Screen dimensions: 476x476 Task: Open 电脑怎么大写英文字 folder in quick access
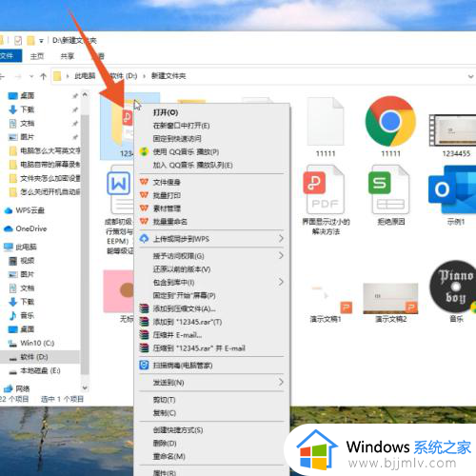pos(45,150)
